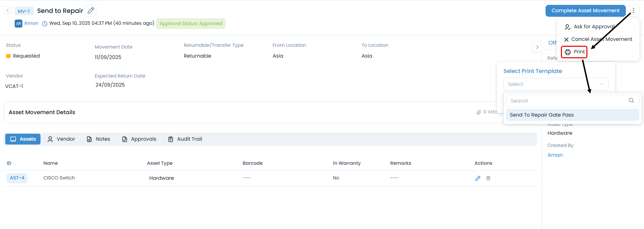Click the template Search input field
This screenshot has width=644, height=229.
click(566, 101)
